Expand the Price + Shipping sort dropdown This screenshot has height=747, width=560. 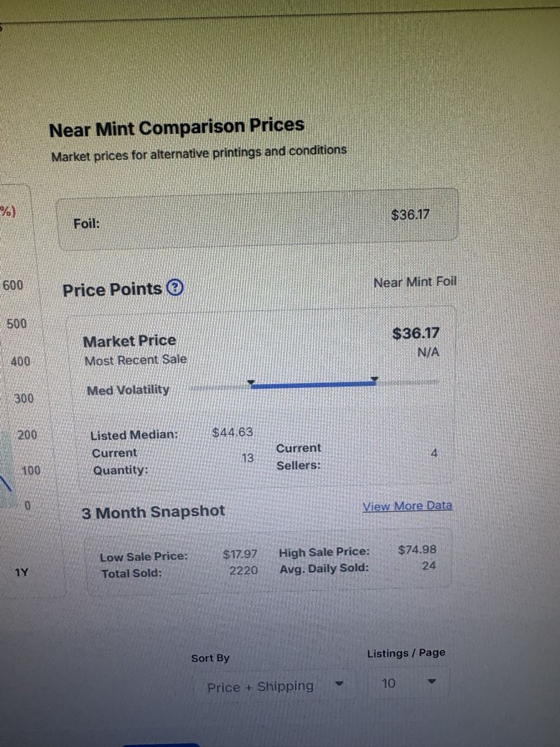click(x=274, y=686)
